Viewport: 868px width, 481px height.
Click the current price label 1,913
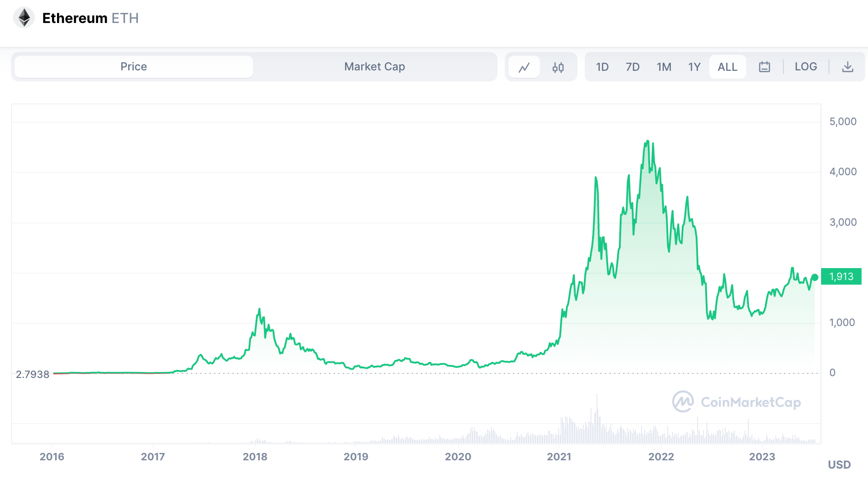(x=841, y=276)
